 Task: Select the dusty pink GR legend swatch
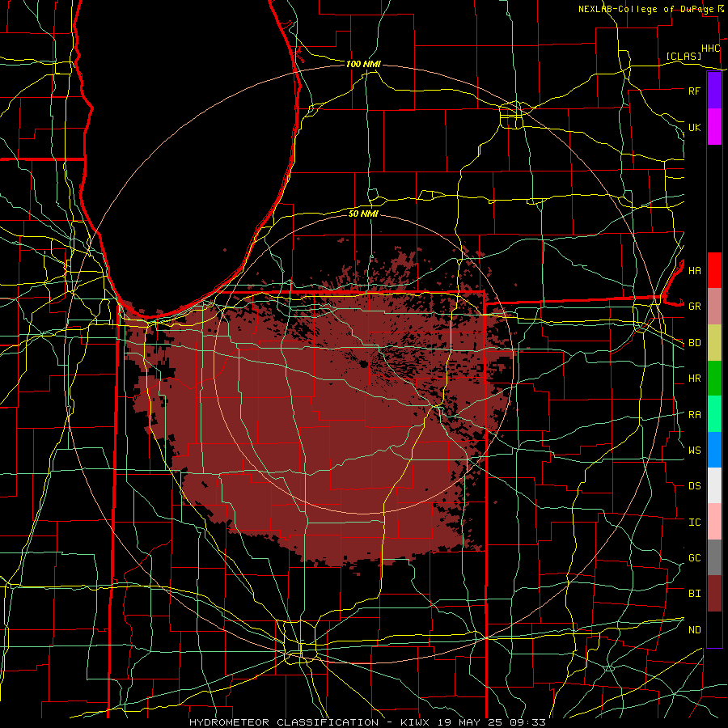point(714,306)
